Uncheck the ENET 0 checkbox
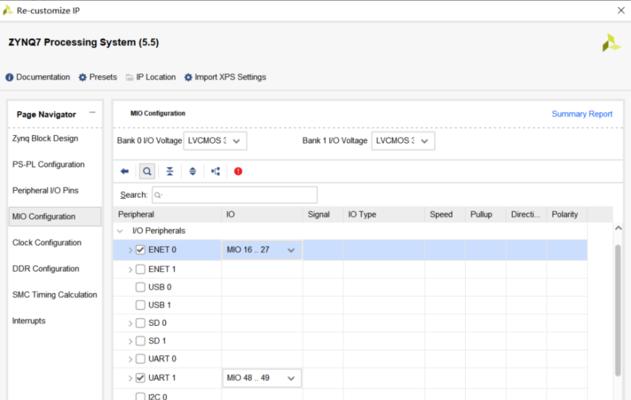The height and width of the screenshot is (400, 631). coord(140,250)
